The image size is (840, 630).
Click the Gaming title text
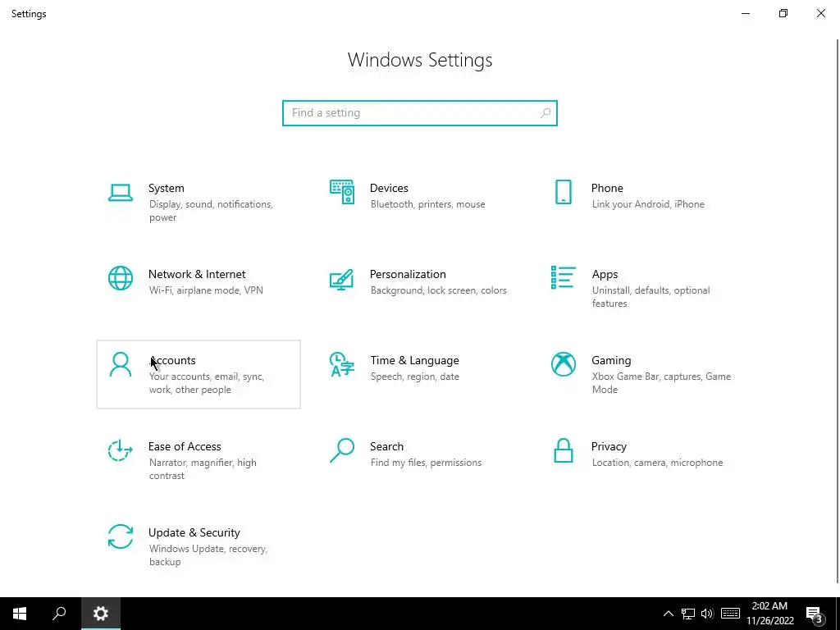[611, 361]
